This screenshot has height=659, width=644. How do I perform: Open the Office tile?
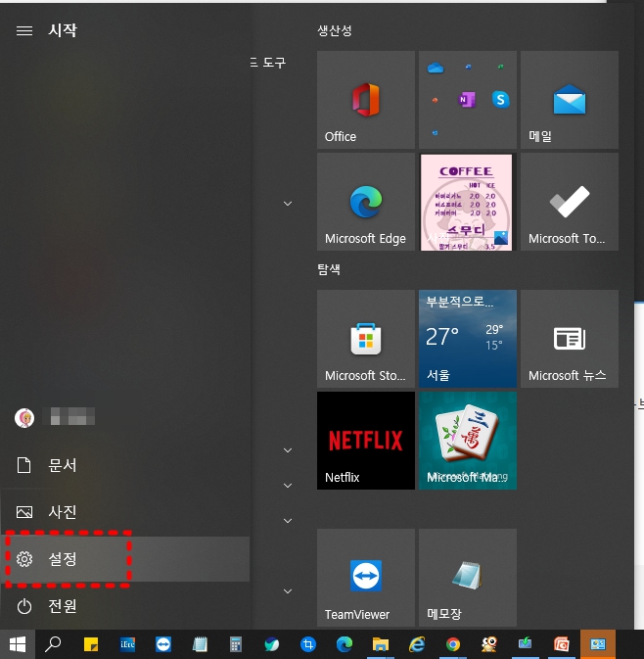365,100
